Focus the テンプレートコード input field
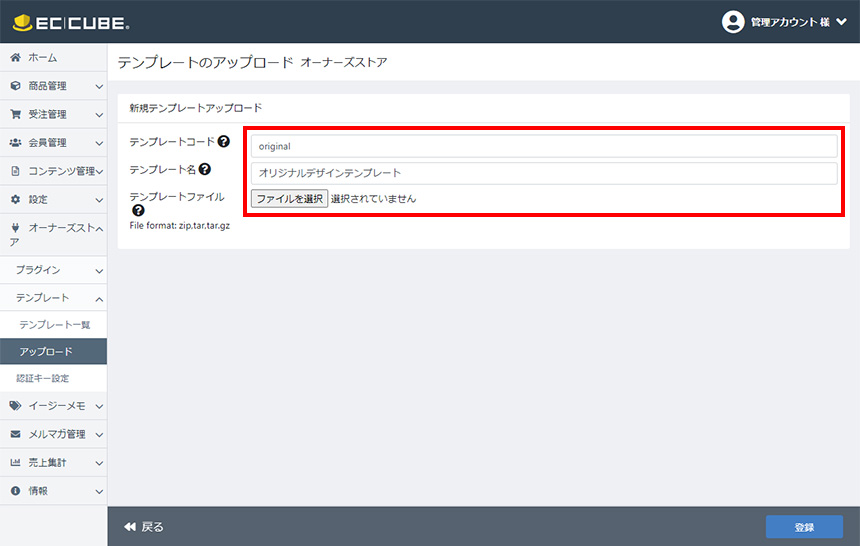Screen dimensions: 860x546 coord(543,146)
